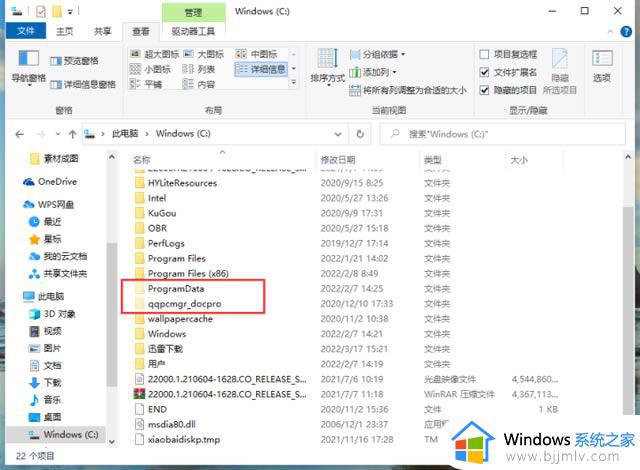Toggle Hidden items checkbox
This screenshot has width=640, height=470.
(508, 90)
